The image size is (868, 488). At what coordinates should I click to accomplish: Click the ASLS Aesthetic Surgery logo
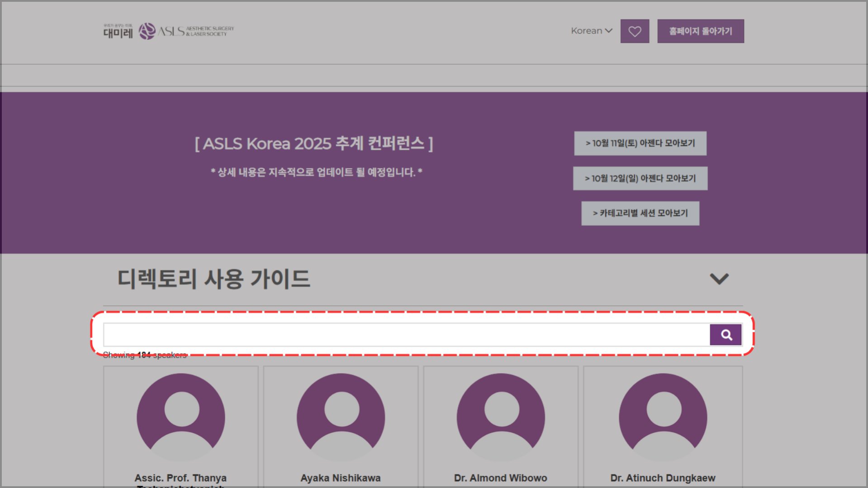pos(186,31)
